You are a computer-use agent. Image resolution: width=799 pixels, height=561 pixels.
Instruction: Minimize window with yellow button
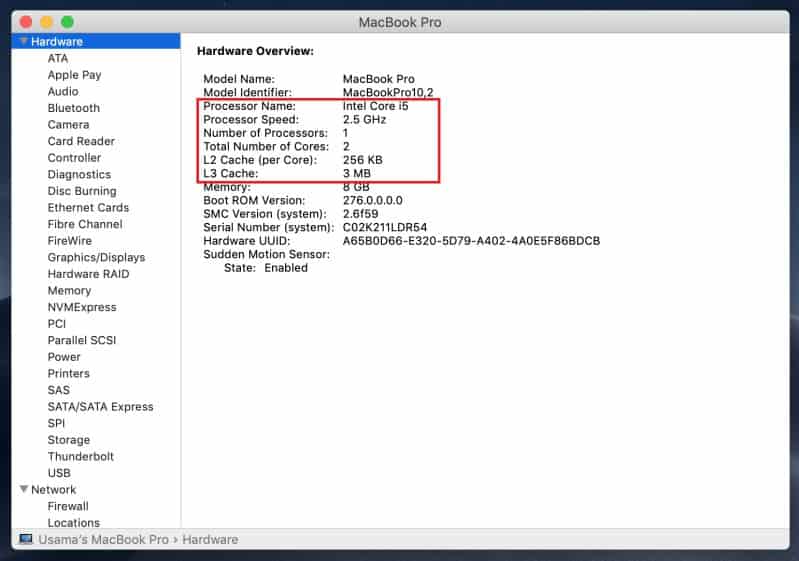(46, 22)
